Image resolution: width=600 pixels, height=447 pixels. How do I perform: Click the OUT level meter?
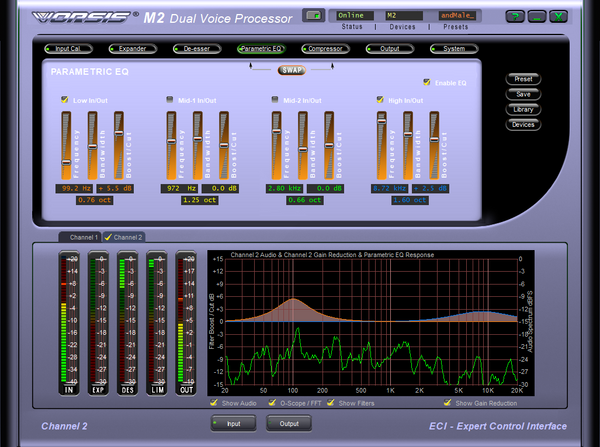pos(186,323)
